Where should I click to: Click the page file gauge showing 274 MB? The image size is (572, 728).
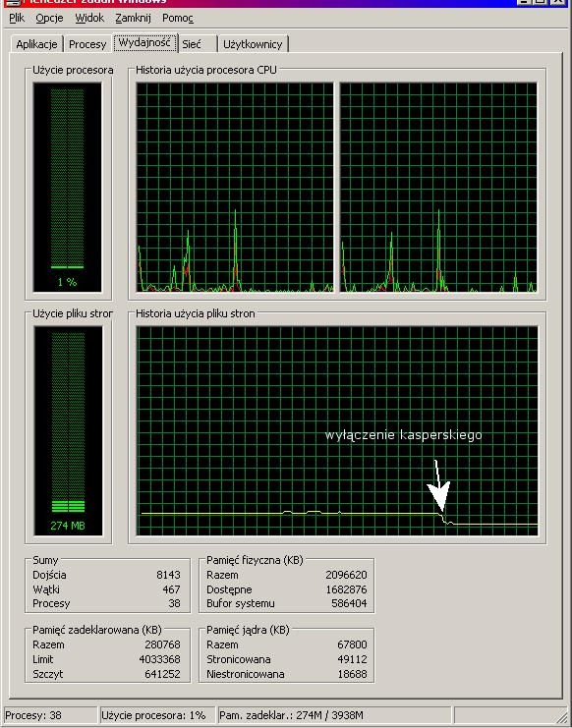[x=68, y=431]
